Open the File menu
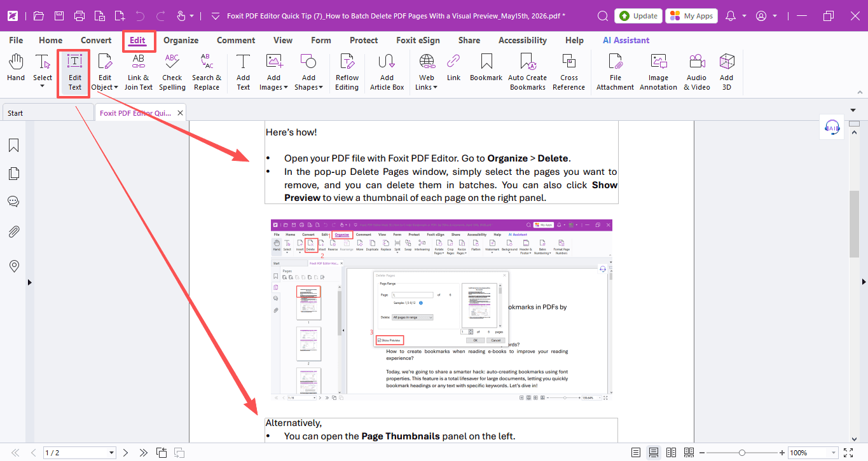 click(16, 40)
